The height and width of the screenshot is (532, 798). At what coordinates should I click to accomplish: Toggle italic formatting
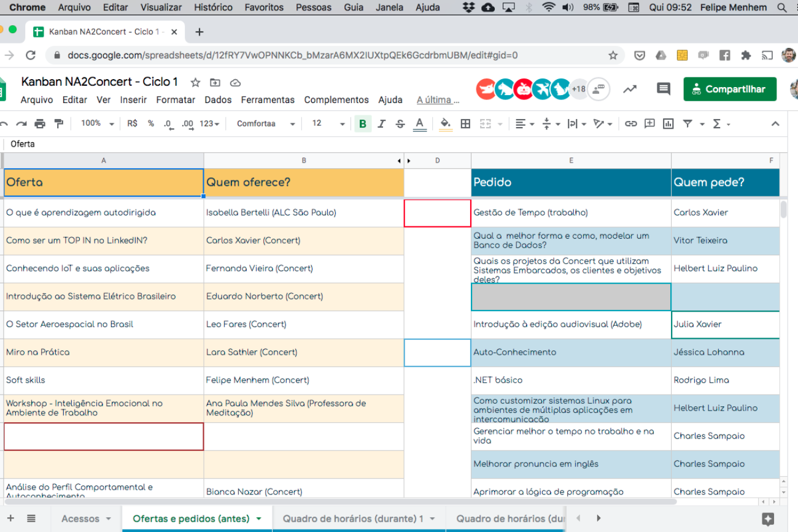point(381,124)
